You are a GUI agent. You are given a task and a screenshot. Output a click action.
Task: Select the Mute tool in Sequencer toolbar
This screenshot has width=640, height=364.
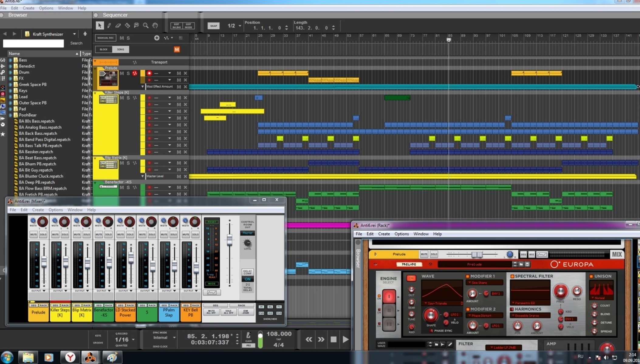click(x=136, y=25)
